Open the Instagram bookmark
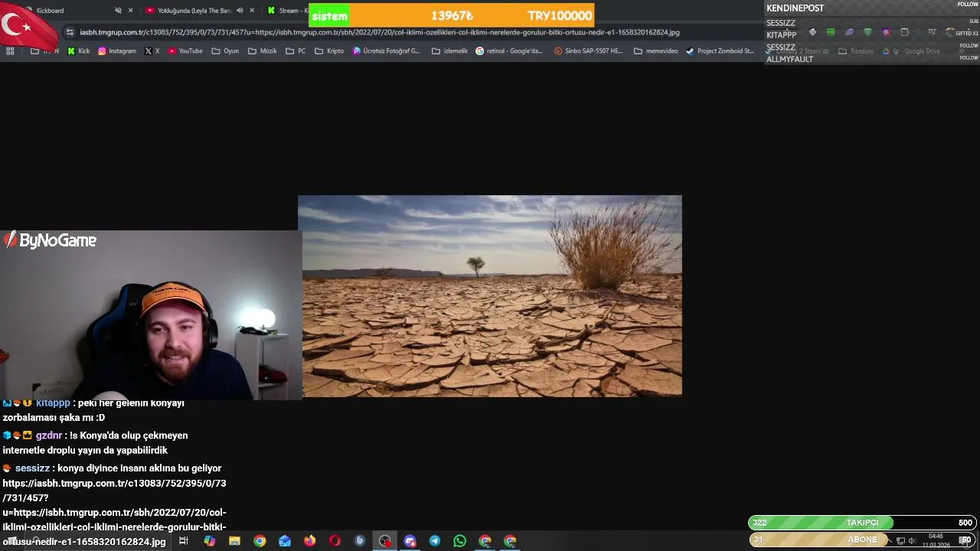 click(117, 51)
